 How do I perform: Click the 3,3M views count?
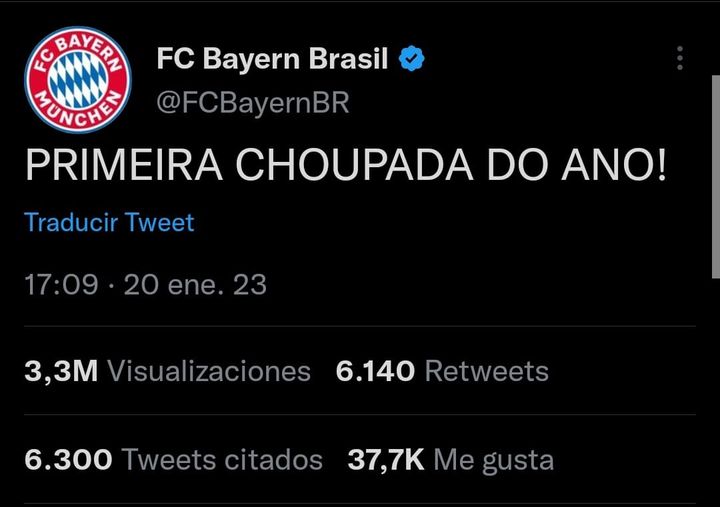[61, 371]
